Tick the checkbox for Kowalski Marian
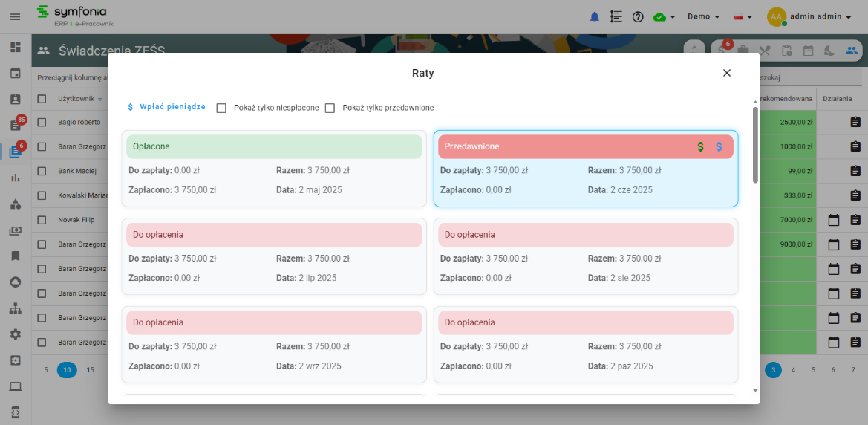The height and width of the screenshot is (425, 868). click(x=42, y=195)
